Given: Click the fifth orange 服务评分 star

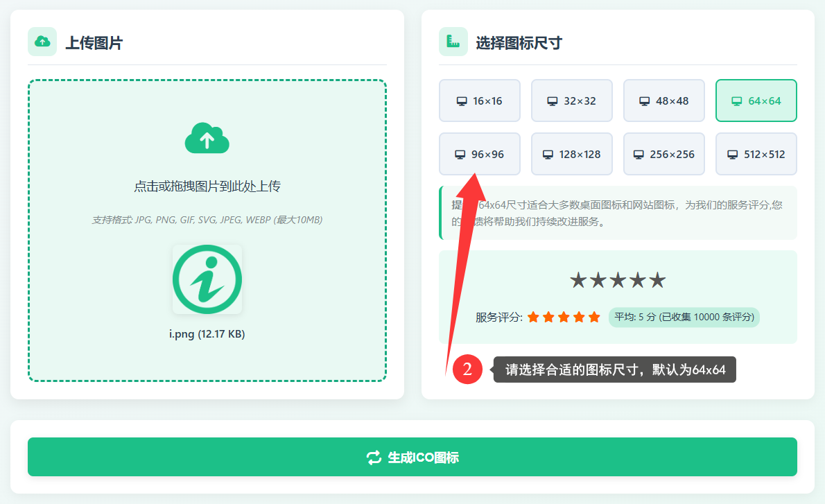Looking at the screenshot, I should click(594, 317).
